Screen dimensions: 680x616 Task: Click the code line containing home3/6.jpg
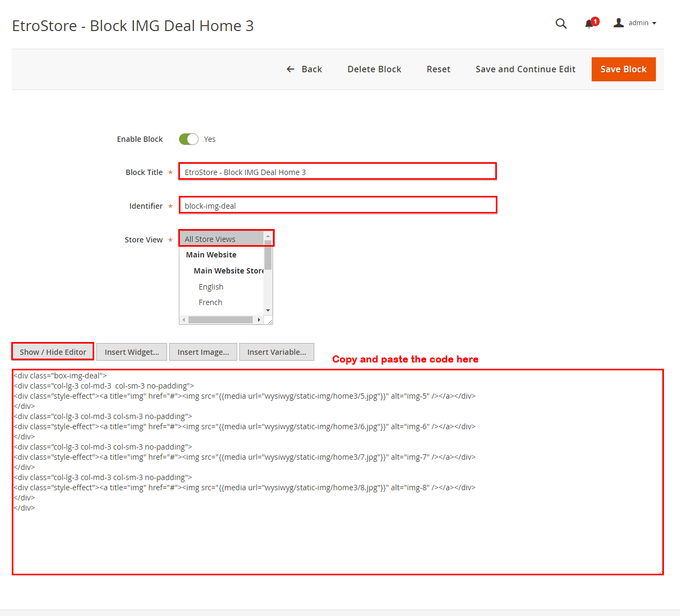[244, 427]
